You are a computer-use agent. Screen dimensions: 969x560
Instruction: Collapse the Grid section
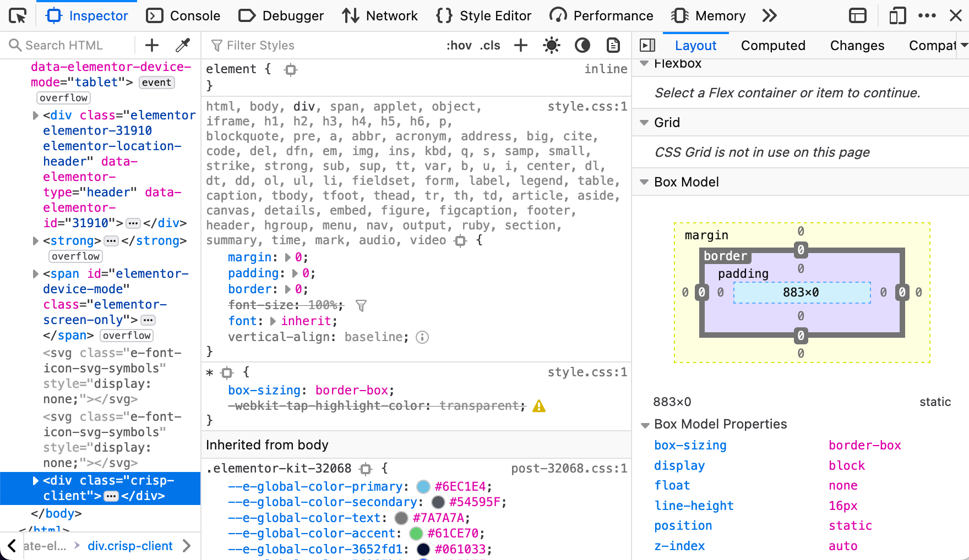point(644,123)
